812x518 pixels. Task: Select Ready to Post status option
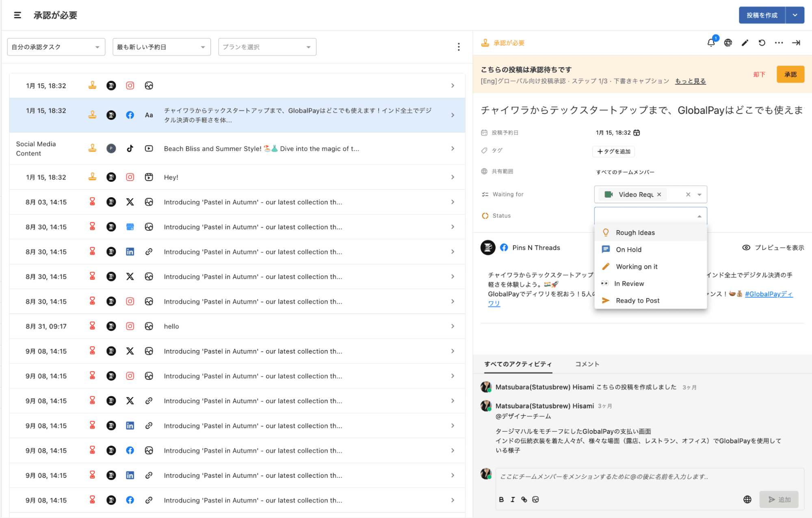[x=650, y=300]
